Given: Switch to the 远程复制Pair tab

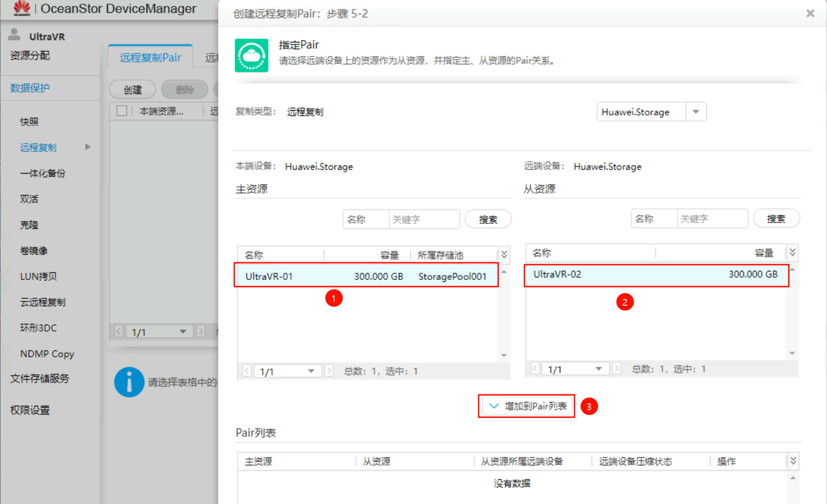Looking at the screenshot, I should pyautogui.click(x=150, y=58).
